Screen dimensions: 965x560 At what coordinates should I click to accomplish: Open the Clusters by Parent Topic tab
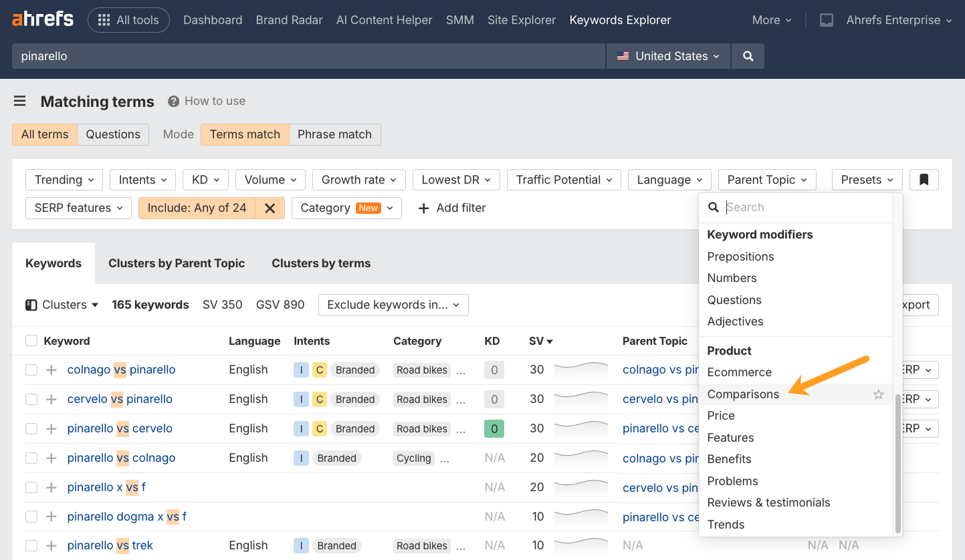click(177, 263)
